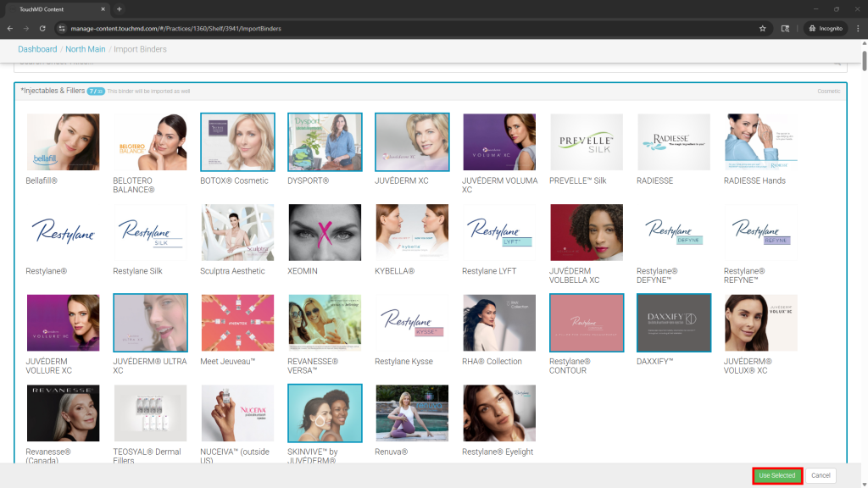This screenshot has width=868, height=488.
Task: Select the JUVÉDERM VOLUMA XC thumbnail
Action: tap(499, 142)
